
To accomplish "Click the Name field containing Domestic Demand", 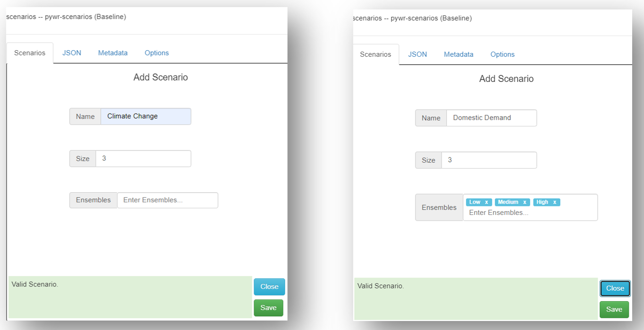I will (x=491, y=118).
